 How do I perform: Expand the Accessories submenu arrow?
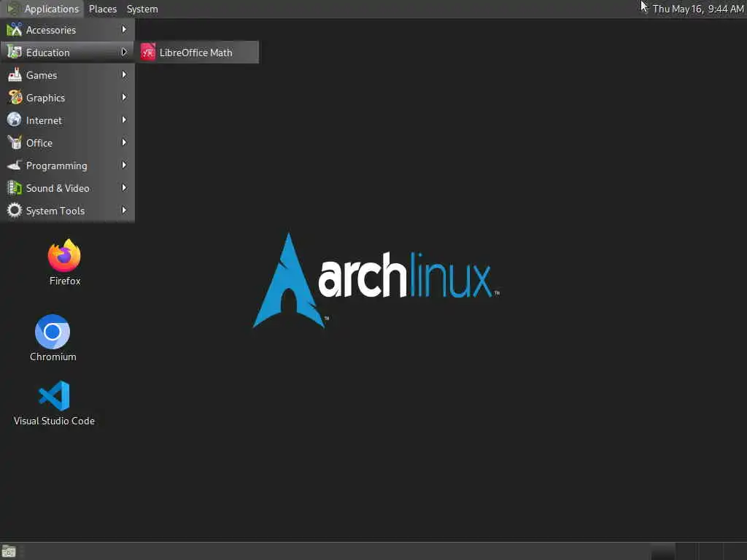tap(124, 29)
